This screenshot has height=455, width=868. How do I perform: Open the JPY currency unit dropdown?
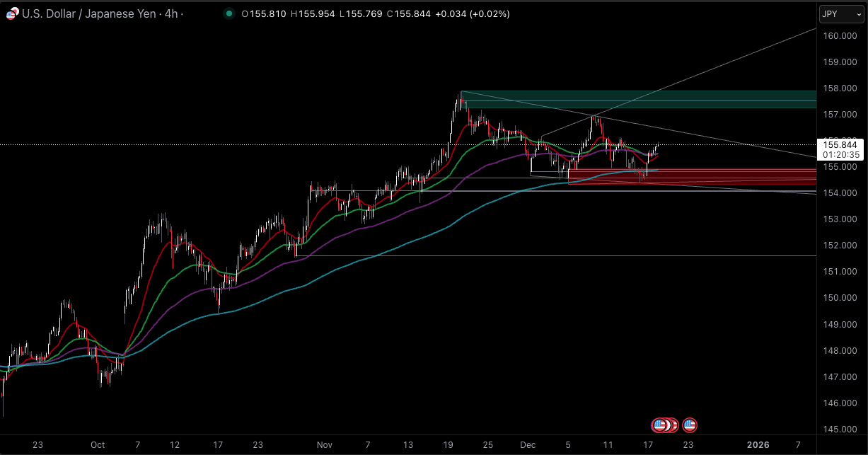point(840,13)
